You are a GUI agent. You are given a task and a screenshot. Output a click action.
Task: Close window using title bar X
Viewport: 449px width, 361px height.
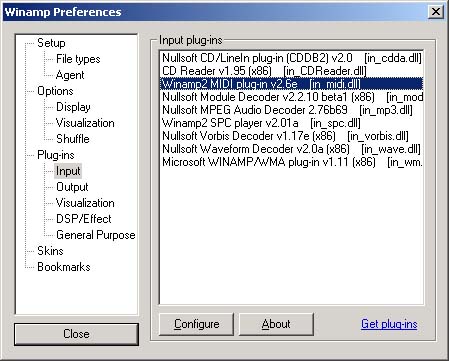point(435,12)
